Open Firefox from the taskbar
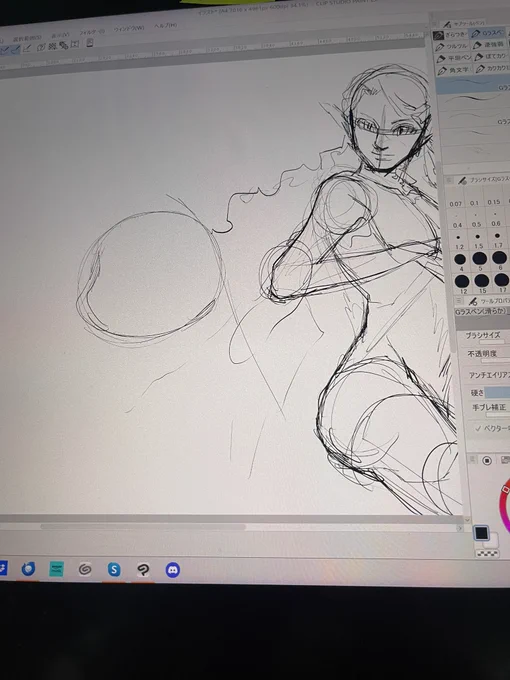The height and width of the screenshot is (680, 510). [28, 569]
